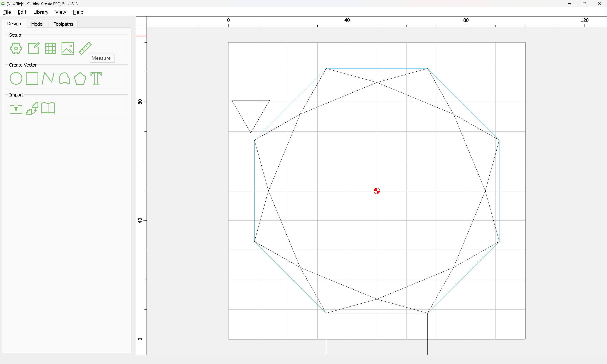
Task: Minimize the Carbide Create window
Action: [570, 4]
